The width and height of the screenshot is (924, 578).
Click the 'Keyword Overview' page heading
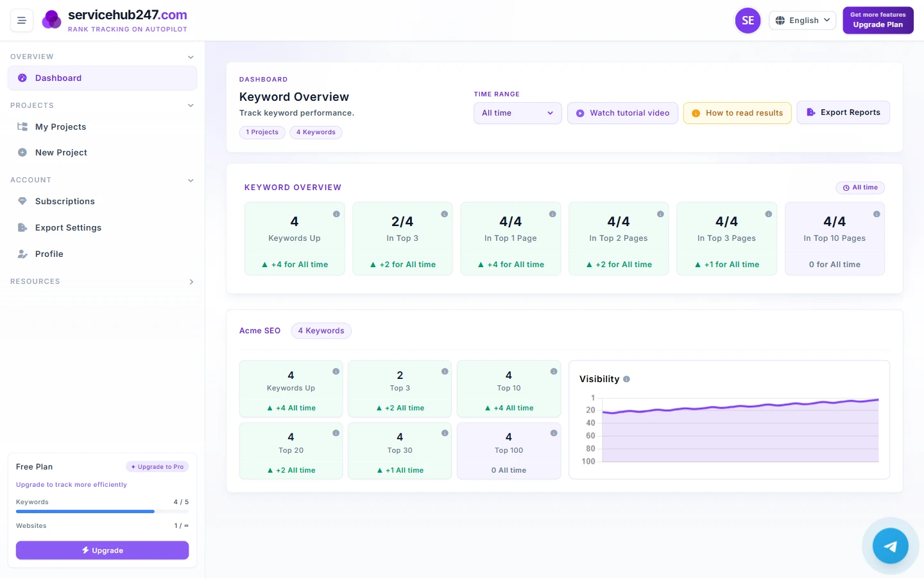coord(294,97)
